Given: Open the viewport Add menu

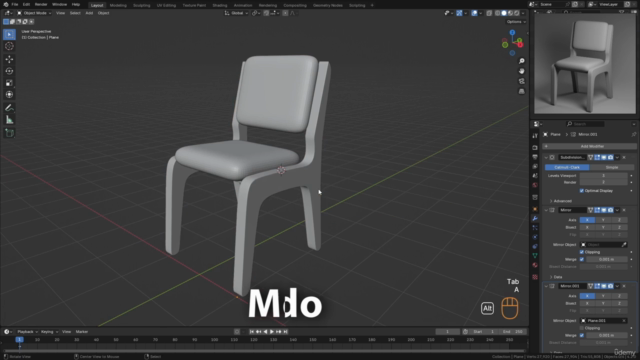Looking at the screenshot, I should pos(89,13).
